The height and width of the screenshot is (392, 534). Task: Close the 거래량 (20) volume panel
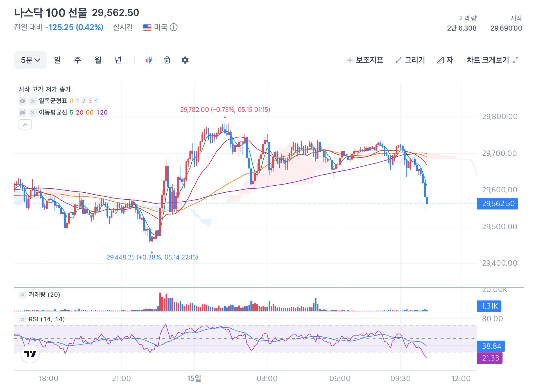tap(22, 295)
